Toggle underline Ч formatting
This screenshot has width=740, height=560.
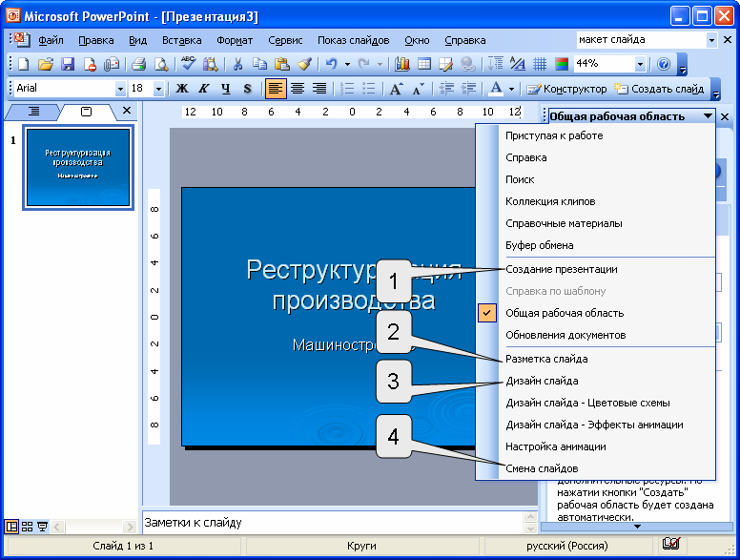(x=226, y=89)
